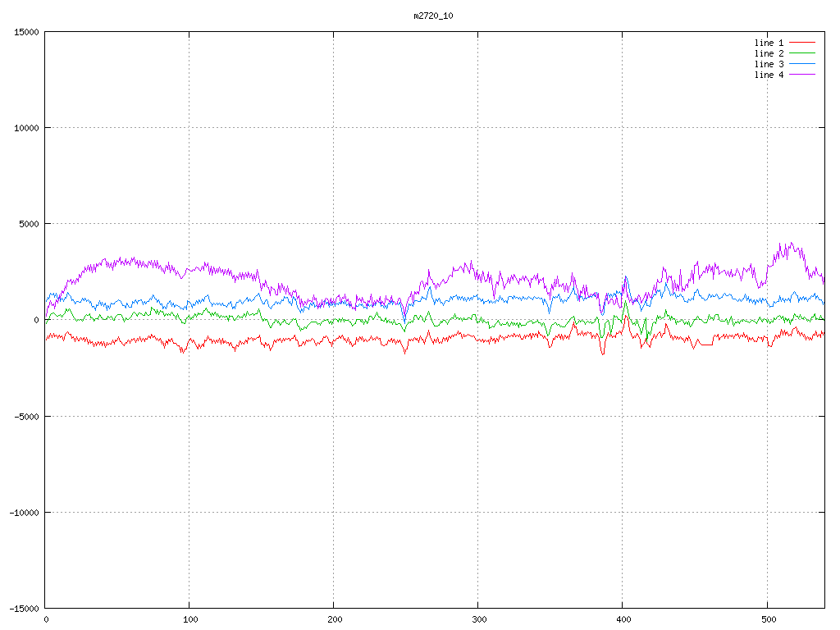Click the -10000 y-axis tick label
This screenshot has height=630, width=840.
[x=23, y=512]
